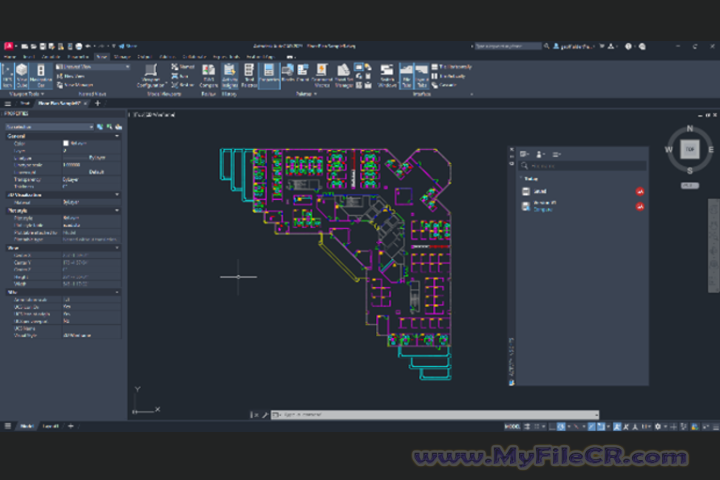Image resolution: width=720 pixels, height=480 pixels.
Task: Collapse the 3D Visualization section
Action: [117, 195]
